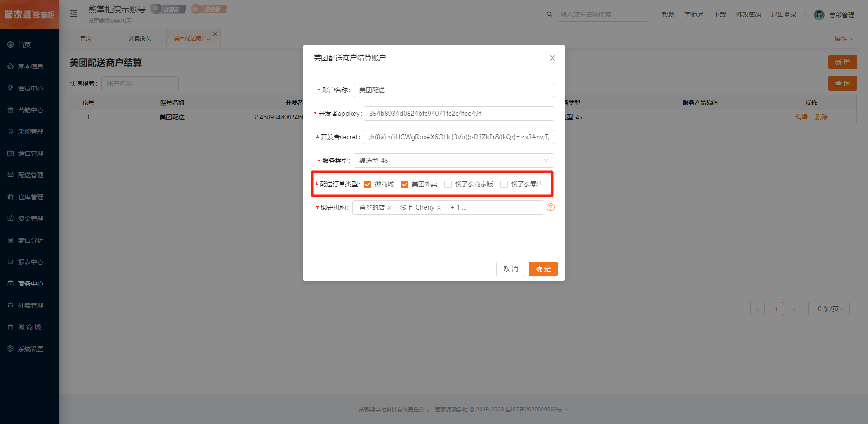
Task: Uncheck the 美团外卖 order type checkbox
Action: [x=405, y=184]
